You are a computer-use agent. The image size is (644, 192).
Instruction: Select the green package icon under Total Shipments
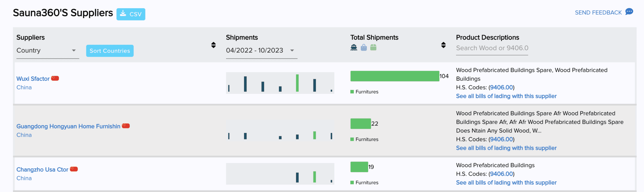[x=373, y=47]
